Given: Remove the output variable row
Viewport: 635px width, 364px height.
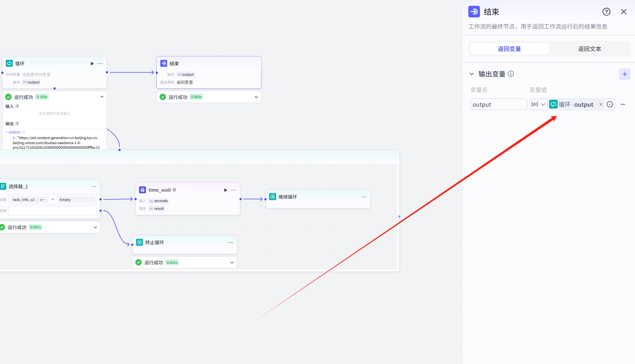Looking at the screenshot, I should tap(623, 104).
